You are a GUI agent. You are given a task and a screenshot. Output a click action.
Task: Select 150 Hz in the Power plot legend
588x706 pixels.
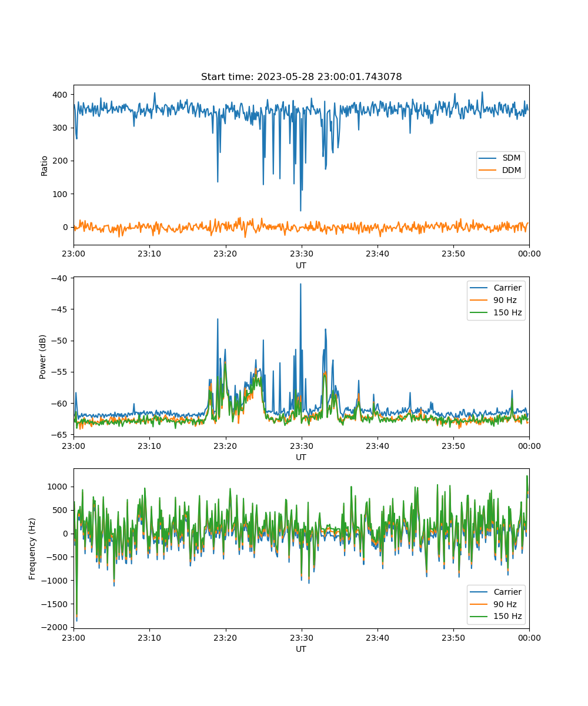pos(507,312)
